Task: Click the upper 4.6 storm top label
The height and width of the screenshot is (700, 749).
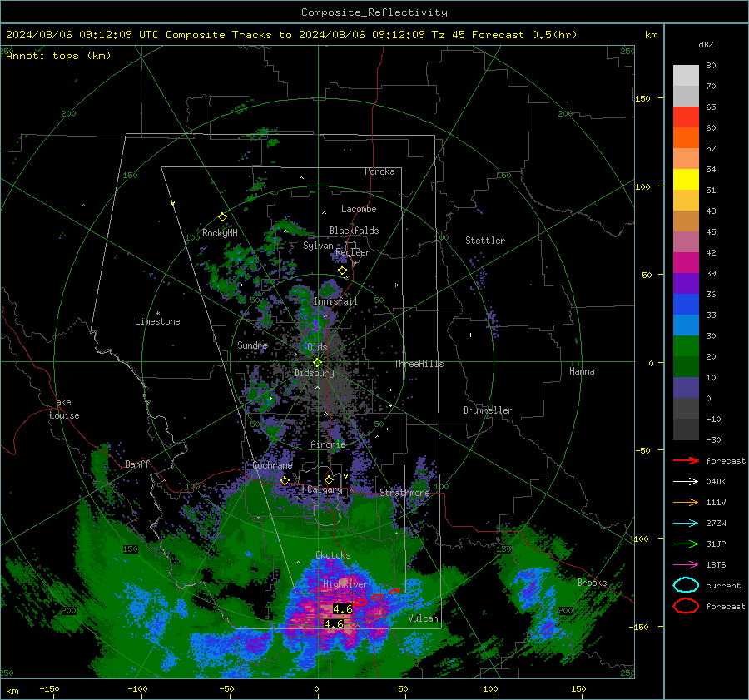Action: click(343, 608)
